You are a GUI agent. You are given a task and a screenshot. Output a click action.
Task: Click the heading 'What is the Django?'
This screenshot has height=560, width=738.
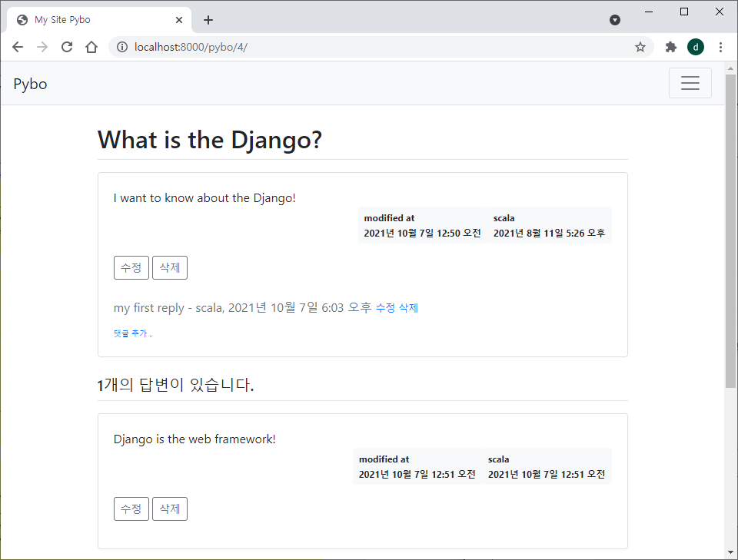pos(210,140)
